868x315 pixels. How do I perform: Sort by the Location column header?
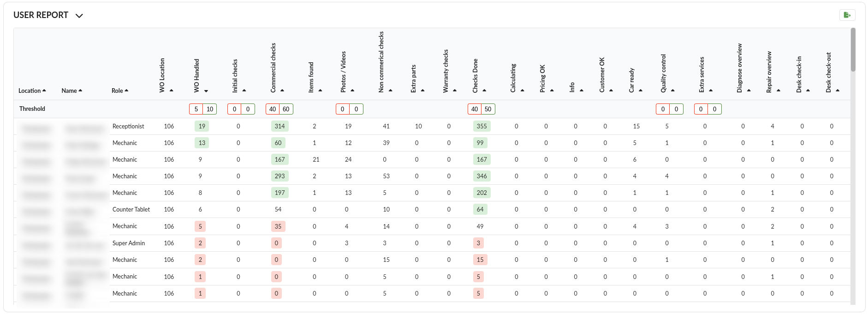(32, 91)
